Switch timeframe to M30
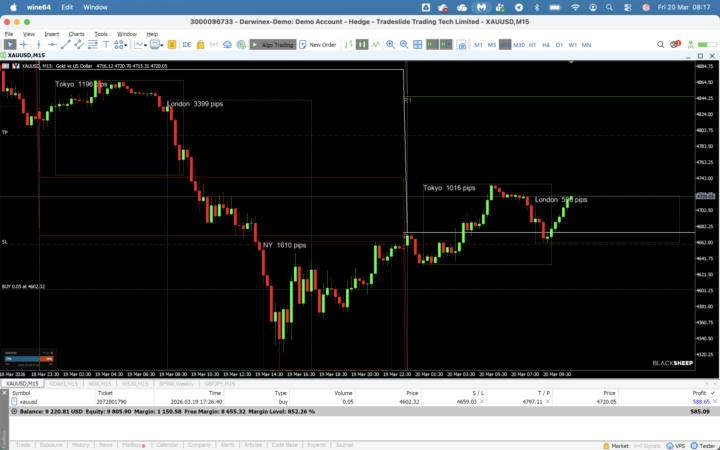 (519, 45)
